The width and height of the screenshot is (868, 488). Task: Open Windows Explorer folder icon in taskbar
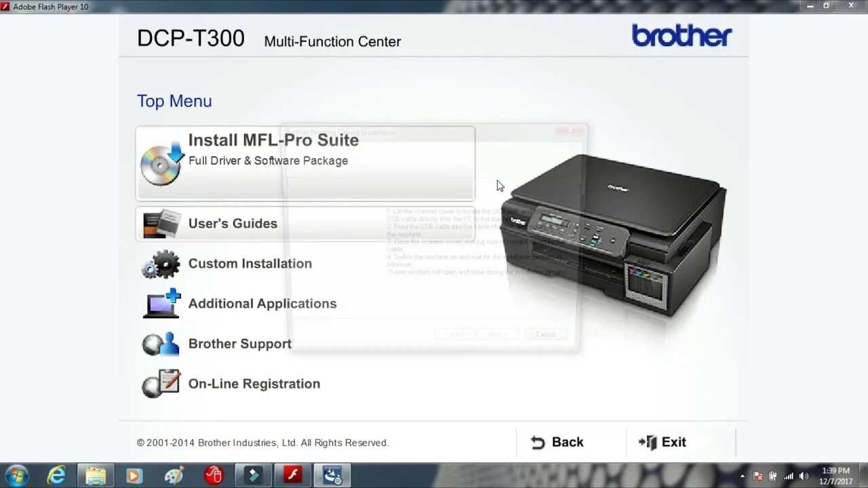[96, 475]
